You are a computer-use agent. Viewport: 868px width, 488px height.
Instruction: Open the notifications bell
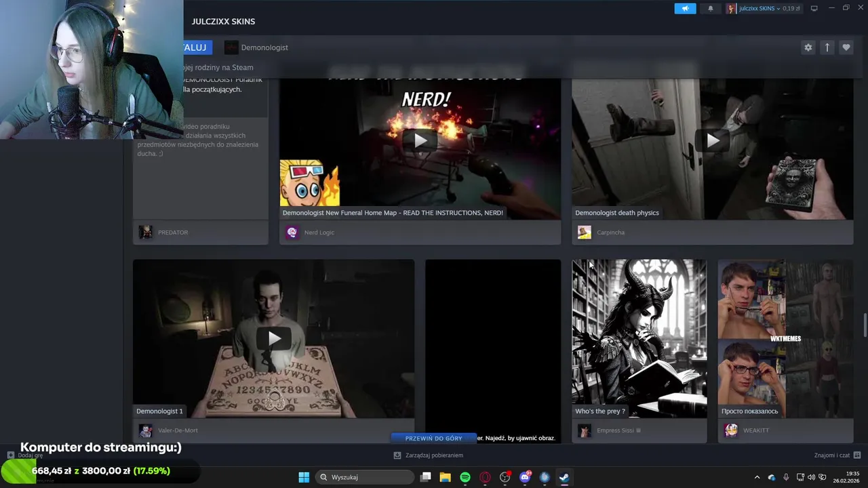(x=711, y=8)
